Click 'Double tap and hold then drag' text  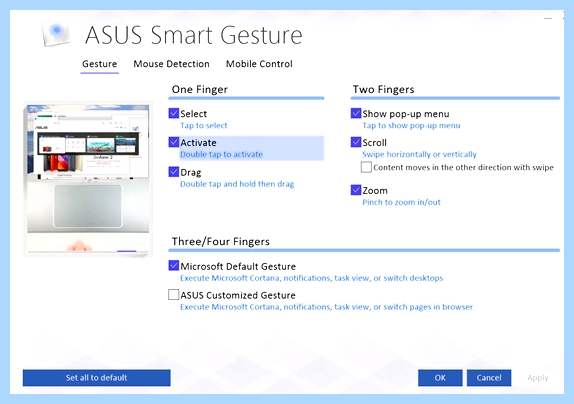[237, 184]
